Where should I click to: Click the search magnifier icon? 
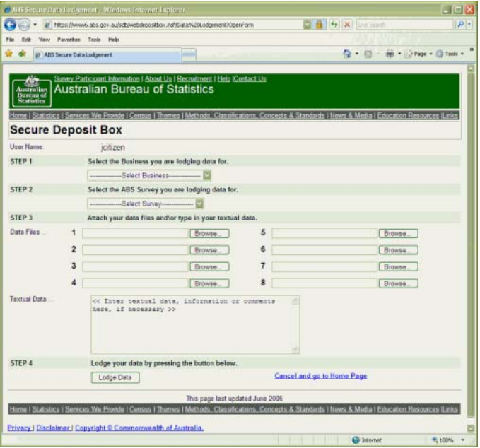[x=460, y=25]
